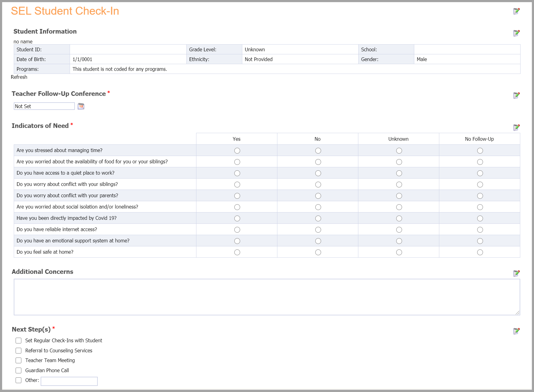Select No Follow-Up for reliable internet access

[x=480, y=230]
